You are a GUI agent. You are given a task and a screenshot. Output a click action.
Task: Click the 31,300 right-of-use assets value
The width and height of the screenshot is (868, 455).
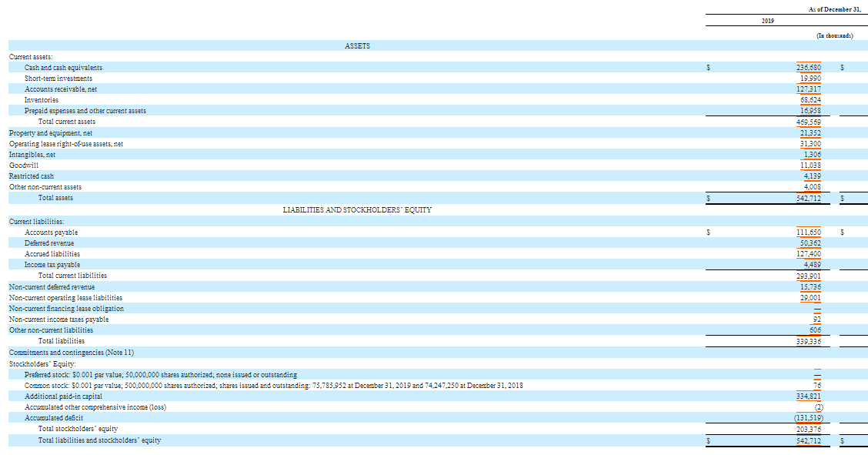(810, 144)
